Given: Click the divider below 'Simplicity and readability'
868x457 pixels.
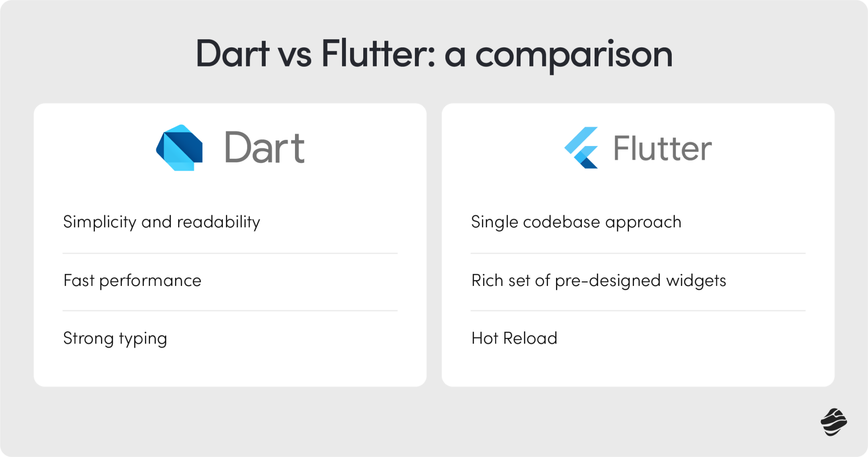Looking at the screenshot, I should coord(230,253).
